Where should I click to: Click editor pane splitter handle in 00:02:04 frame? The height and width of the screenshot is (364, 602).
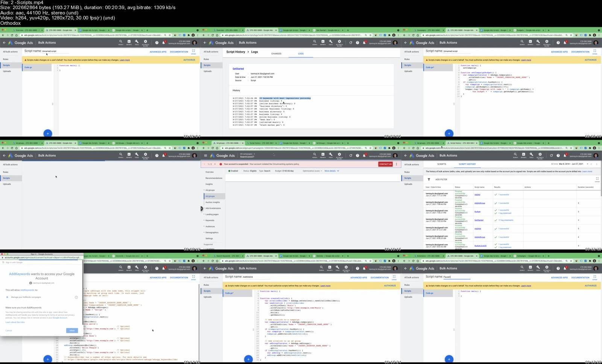pos(52,104)
